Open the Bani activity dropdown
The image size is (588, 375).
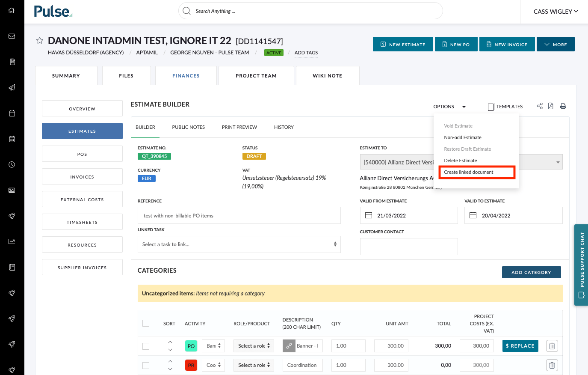click(x=213, y=346)
